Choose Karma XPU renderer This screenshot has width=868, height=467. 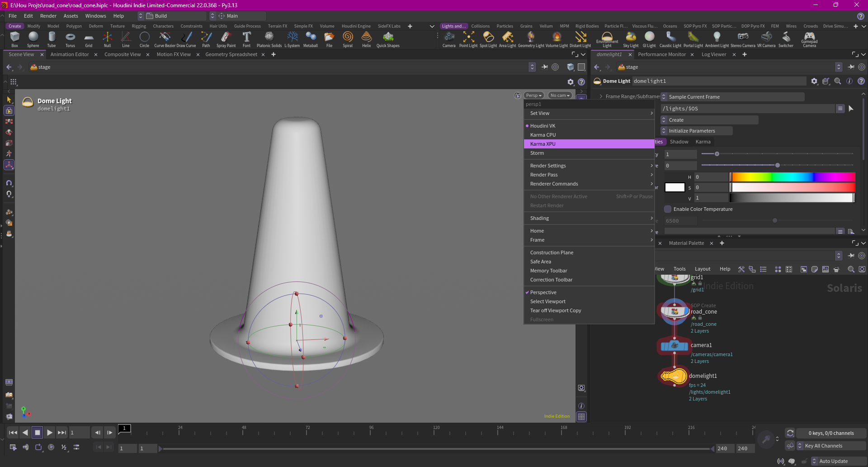(589, 144)
